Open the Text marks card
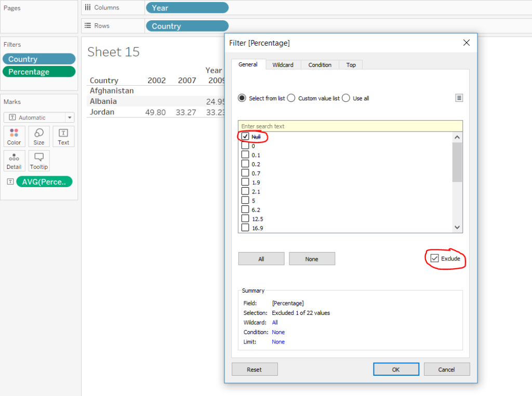 click(63, 136)
